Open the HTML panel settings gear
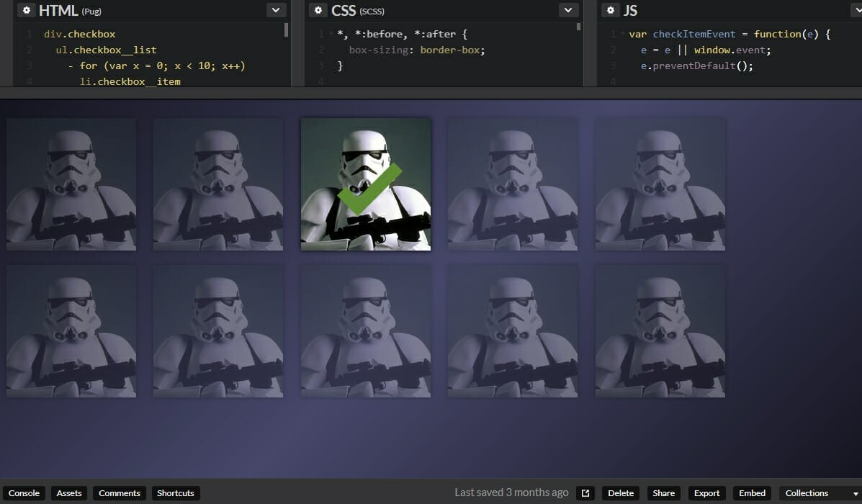 (x=27, y=10)
